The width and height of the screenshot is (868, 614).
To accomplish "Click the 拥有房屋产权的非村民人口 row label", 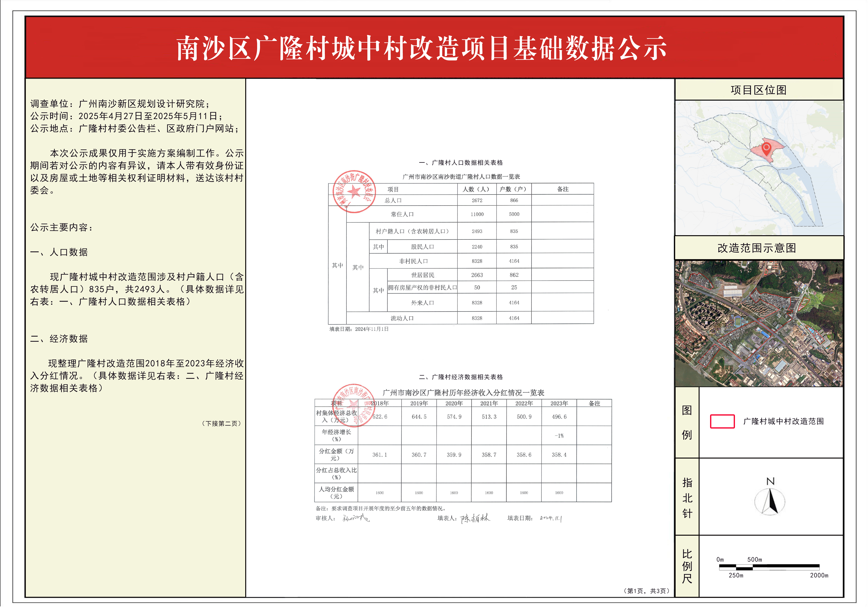I will click(x=422, y=288).
